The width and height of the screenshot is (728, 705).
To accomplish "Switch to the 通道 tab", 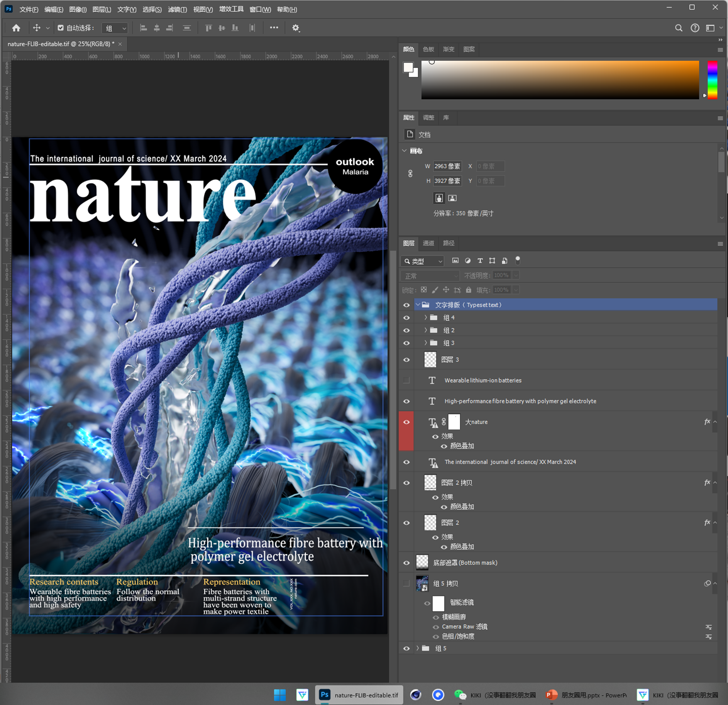I will [x=428, y=243].
